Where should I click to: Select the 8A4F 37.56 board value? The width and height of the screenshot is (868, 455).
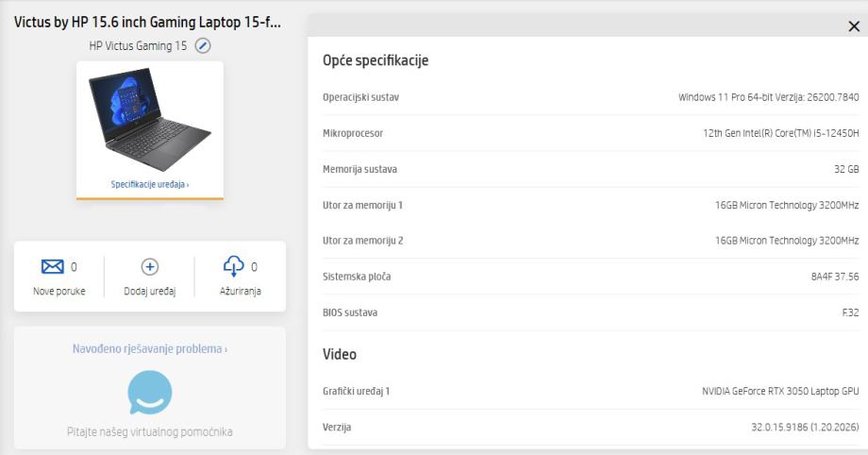[835, 277]
